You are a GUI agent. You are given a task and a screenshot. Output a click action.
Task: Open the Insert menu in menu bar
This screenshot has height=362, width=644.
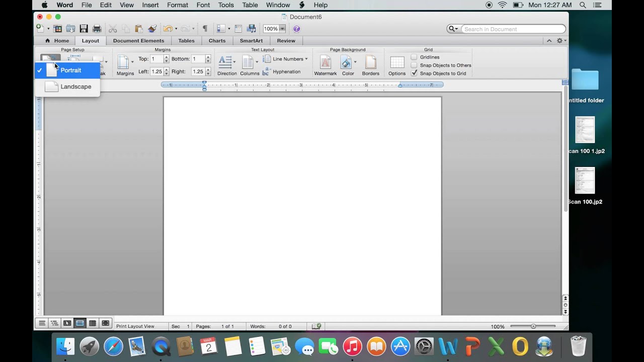[150, 5]
